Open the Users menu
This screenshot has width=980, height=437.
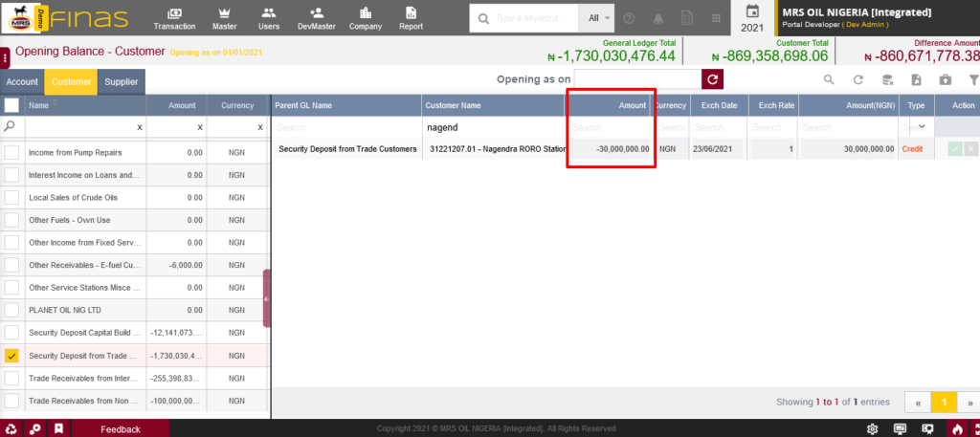(269, 19)
